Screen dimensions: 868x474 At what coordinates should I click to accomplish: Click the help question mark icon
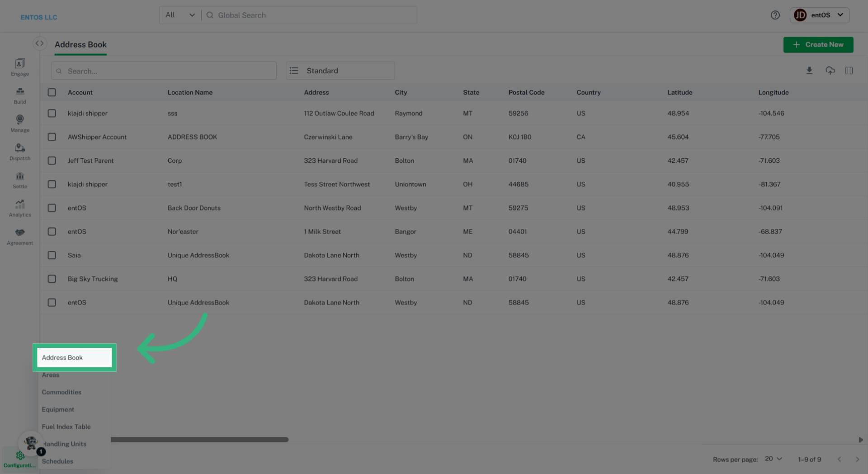pyautogui.click(x=775, y=15)
